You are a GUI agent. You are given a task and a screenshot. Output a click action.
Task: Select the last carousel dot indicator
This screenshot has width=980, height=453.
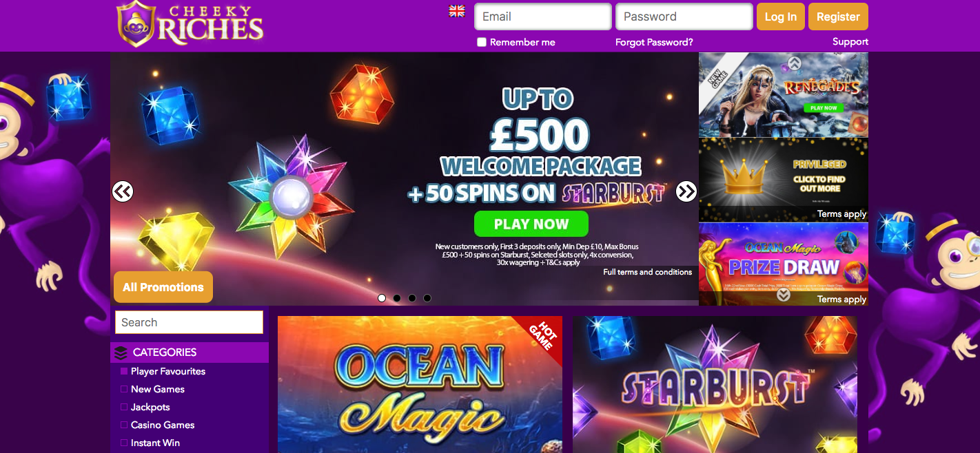coord(427,298)
